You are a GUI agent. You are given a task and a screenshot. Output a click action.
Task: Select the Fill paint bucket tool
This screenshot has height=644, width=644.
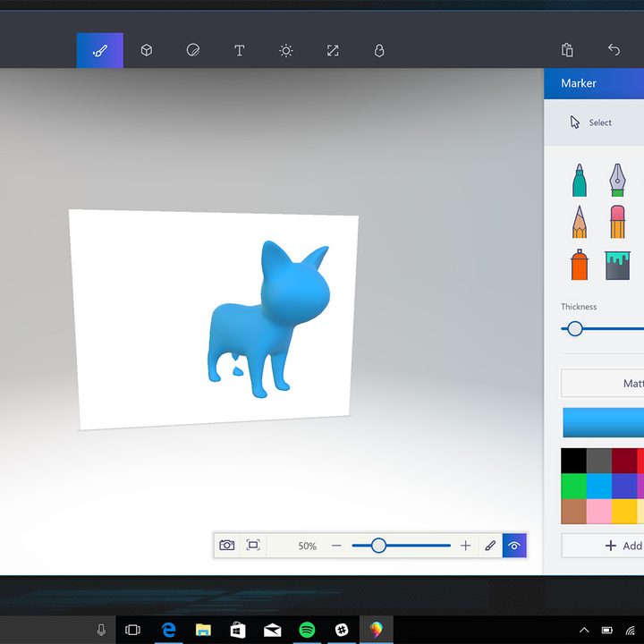pyautogui.click(x=617, y=266)
